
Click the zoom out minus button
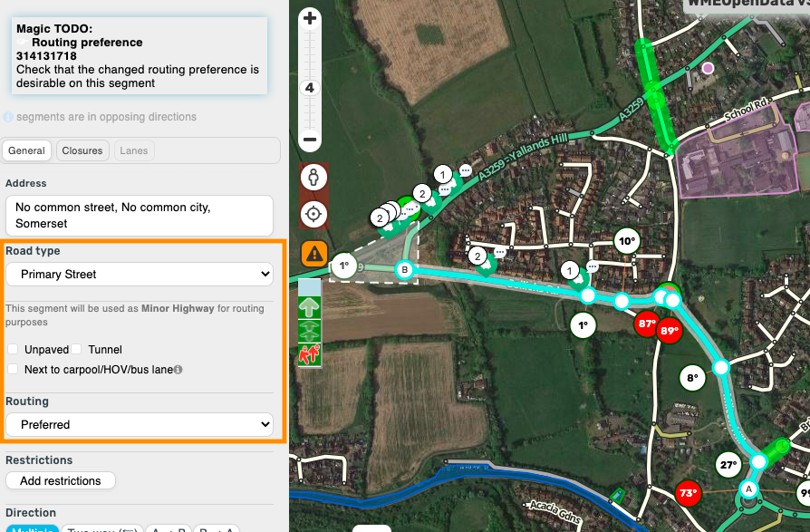tap(310, 140)
